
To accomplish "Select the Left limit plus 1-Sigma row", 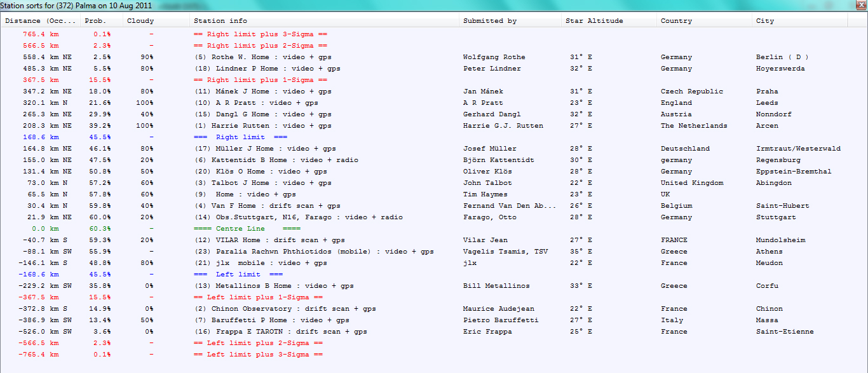I will tap(424, 297).
